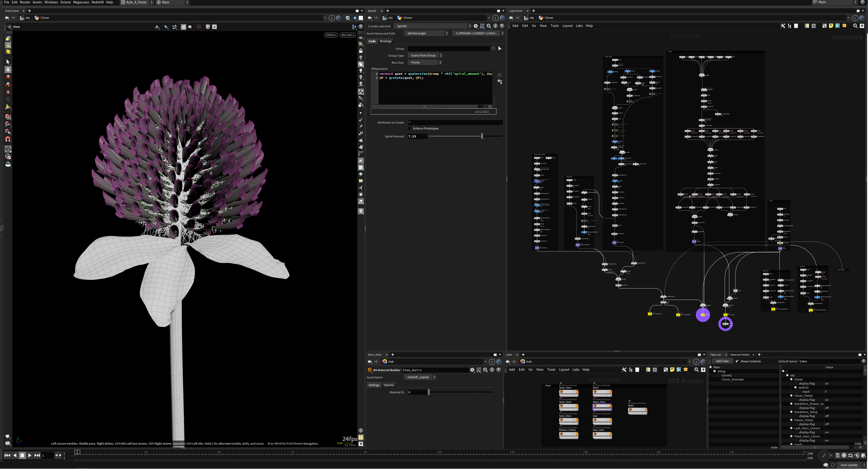
Task: Switch to the Bindings tab
Action: 385,41
